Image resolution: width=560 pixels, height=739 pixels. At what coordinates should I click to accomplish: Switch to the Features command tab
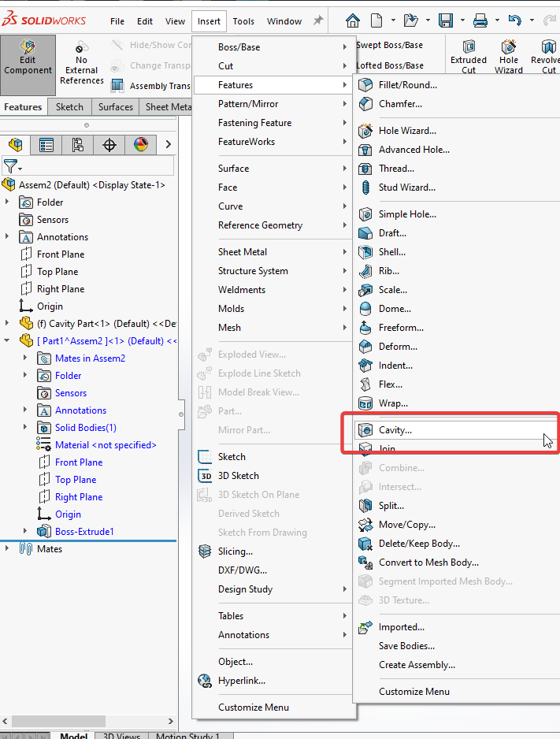point(23,107)
